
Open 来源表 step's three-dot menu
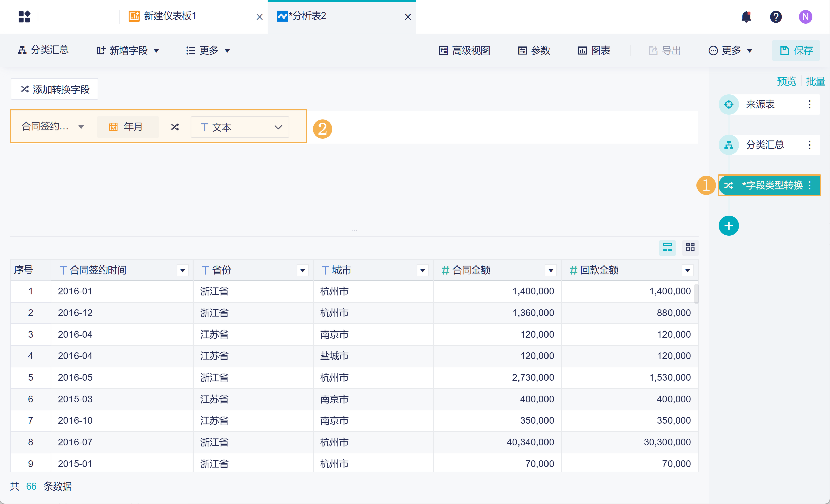(809, 104)
